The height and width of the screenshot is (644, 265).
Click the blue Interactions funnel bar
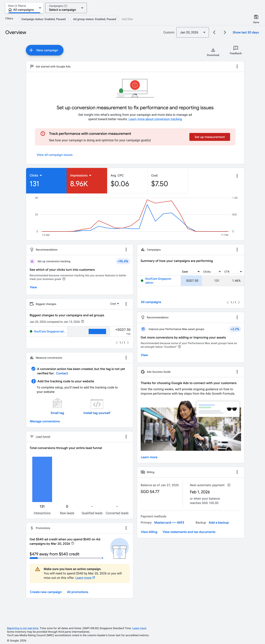click(x=42, y=479)
